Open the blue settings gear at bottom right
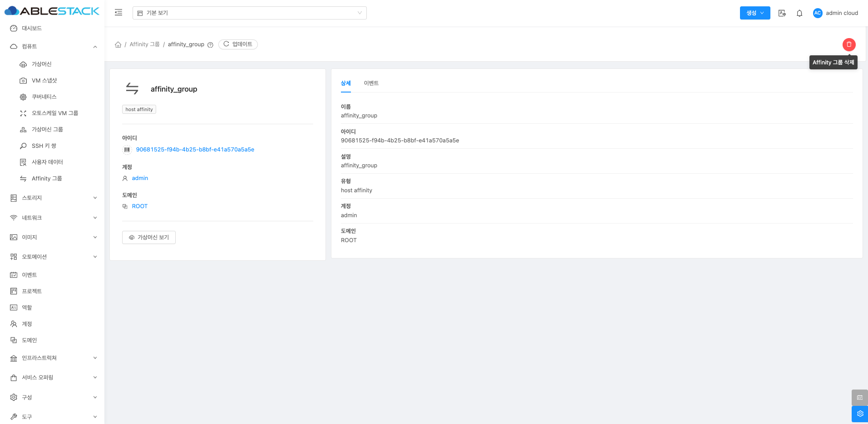 click(x=860, y=414)
